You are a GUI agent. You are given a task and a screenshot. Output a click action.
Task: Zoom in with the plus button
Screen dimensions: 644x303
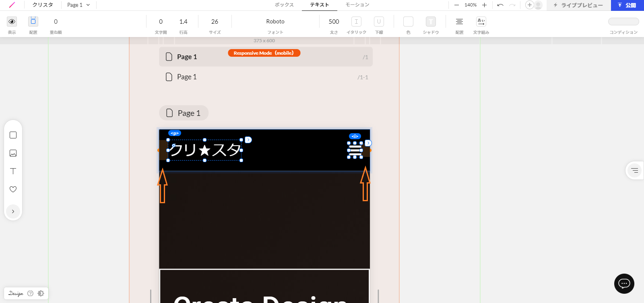(484, 5)
